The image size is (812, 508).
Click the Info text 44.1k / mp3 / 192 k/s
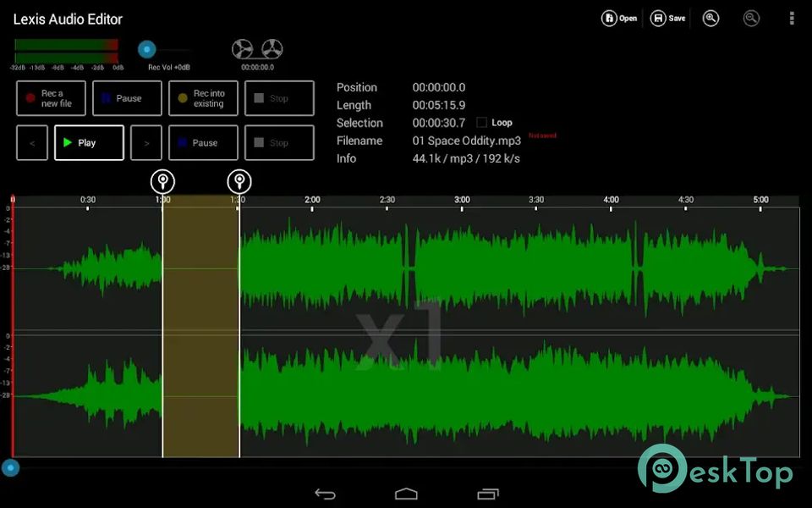[x=466, y=158]
